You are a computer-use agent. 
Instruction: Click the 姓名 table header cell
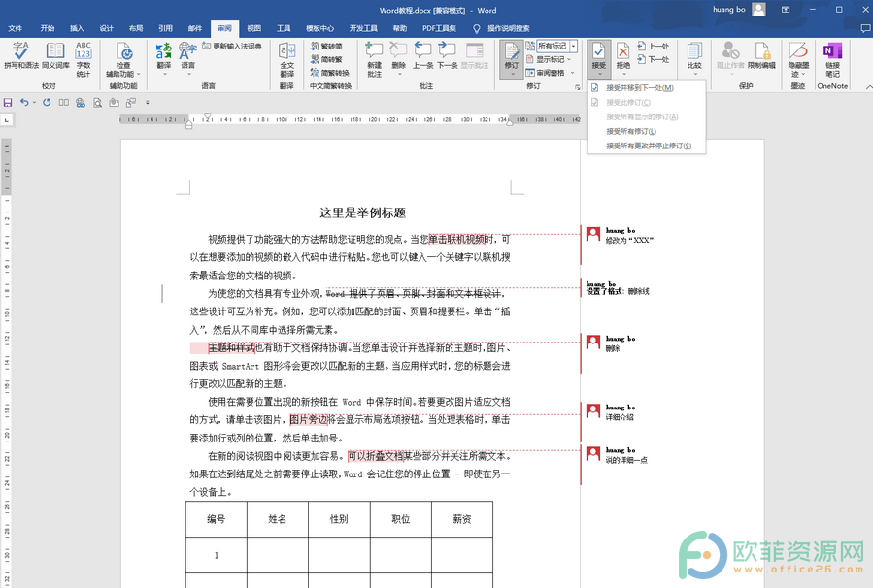(278, 519)
